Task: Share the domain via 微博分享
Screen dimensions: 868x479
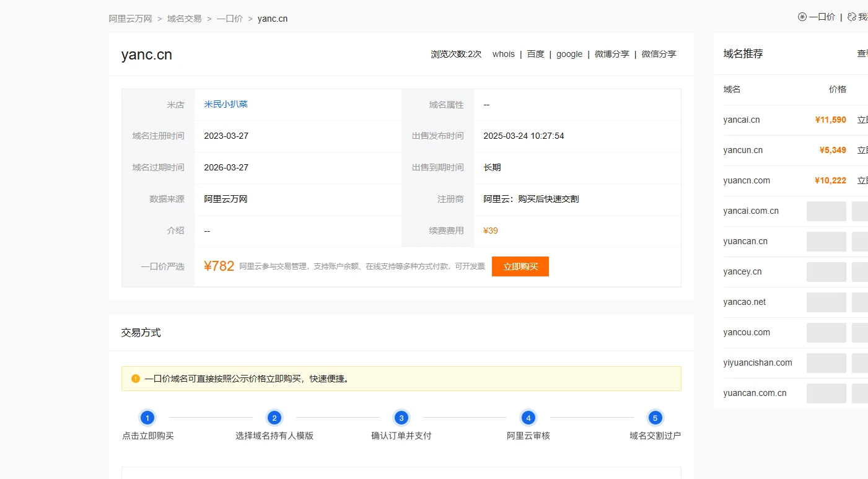Action: 612,55
